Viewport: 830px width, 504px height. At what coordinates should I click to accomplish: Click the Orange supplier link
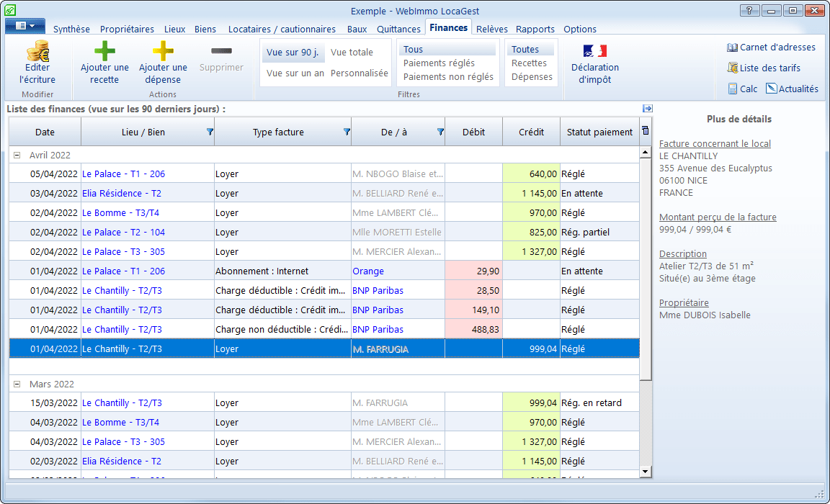pyautogui.click(x=368, y=271)
